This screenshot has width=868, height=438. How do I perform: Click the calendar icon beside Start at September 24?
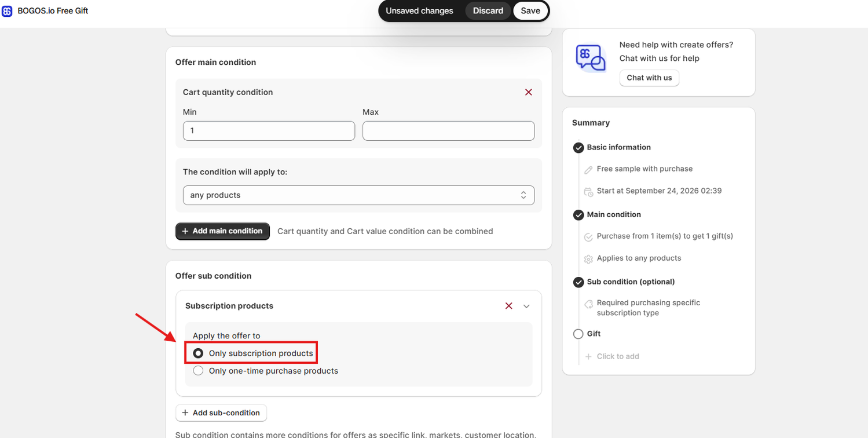tap(588, 192)
